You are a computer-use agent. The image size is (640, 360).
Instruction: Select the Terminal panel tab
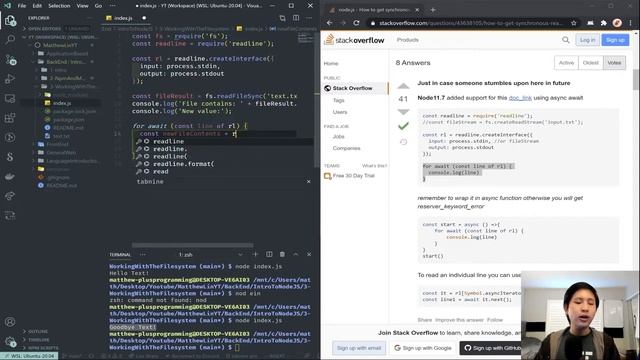click(x=120, y=255)
